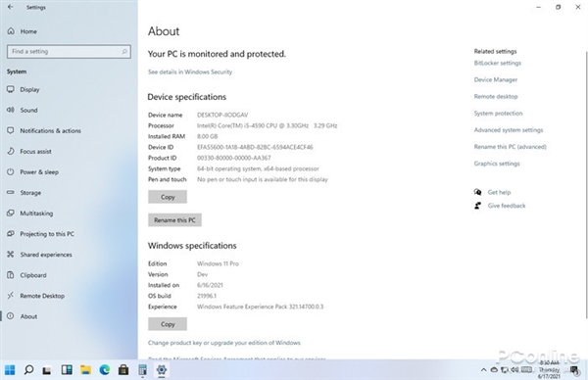
Task: Open Microsoft Store from the taskbar
Action: click(123, 370)
